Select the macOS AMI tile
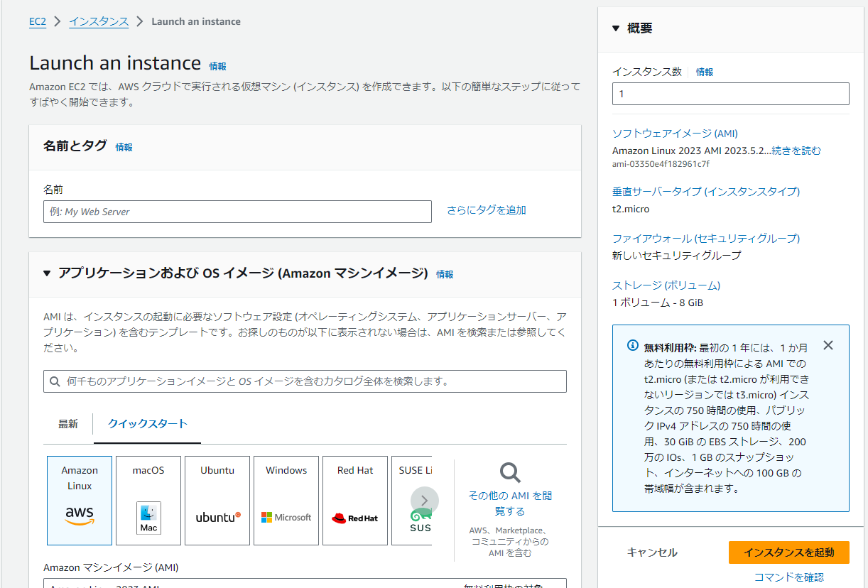 148,500
